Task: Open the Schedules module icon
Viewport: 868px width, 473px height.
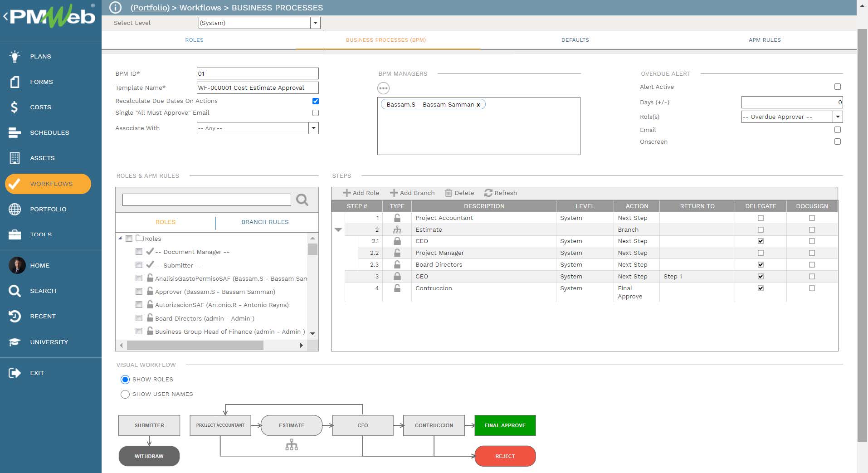Action: click(15, 132)
